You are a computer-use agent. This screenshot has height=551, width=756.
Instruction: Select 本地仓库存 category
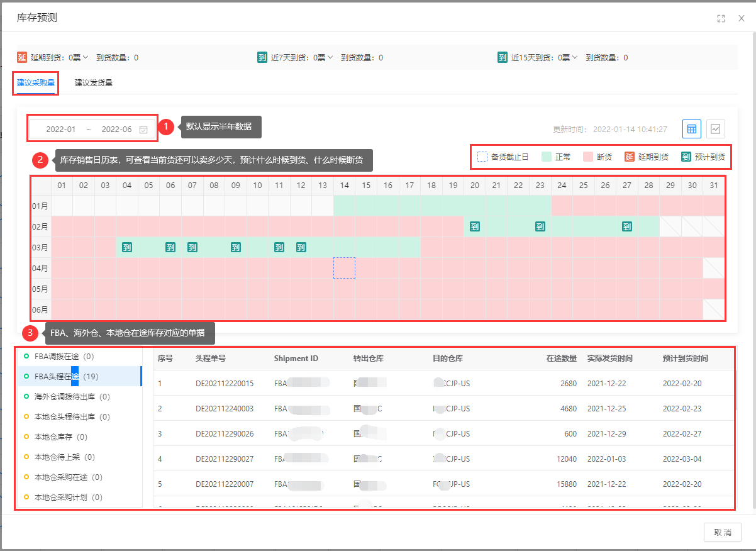[x=60, y=437]
